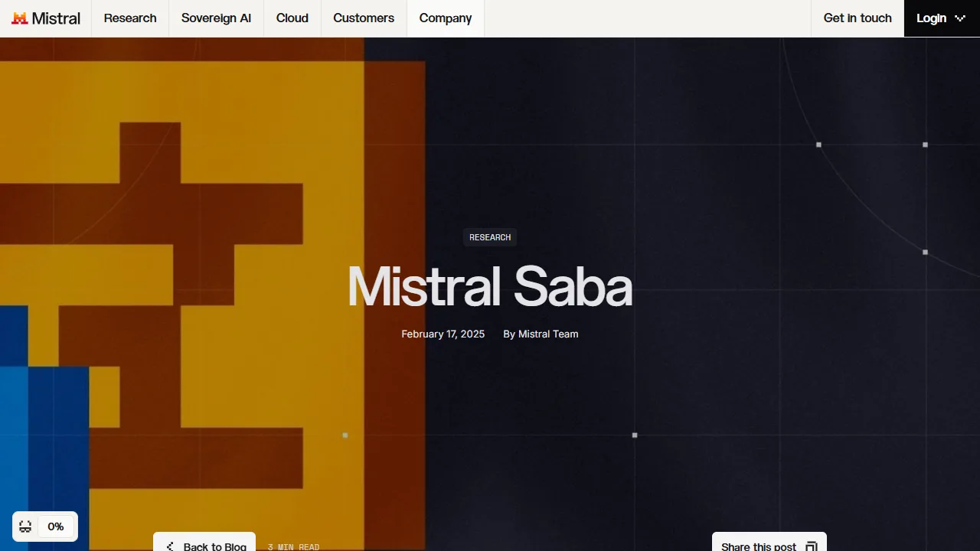Click the copy icon in Share this post
Viewport: 980px width, 551px height.
point(812,546)
